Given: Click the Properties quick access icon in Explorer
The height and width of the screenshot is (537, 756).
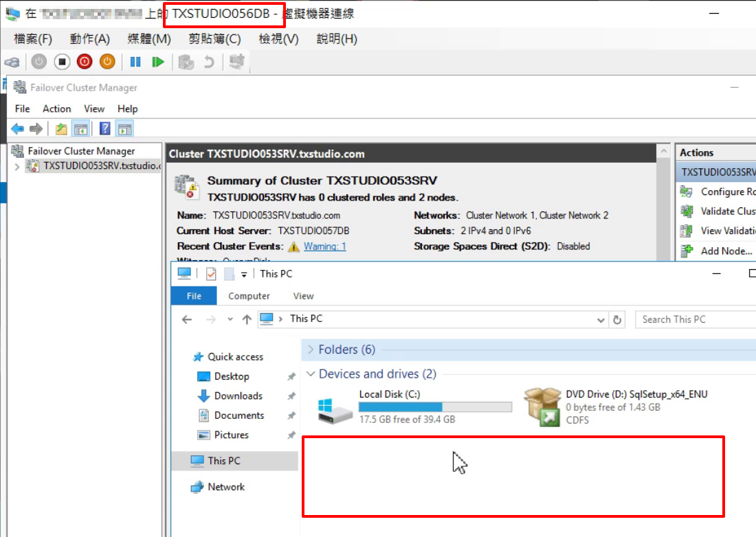Looking at the screenshot, I should (x=211, y=274).
